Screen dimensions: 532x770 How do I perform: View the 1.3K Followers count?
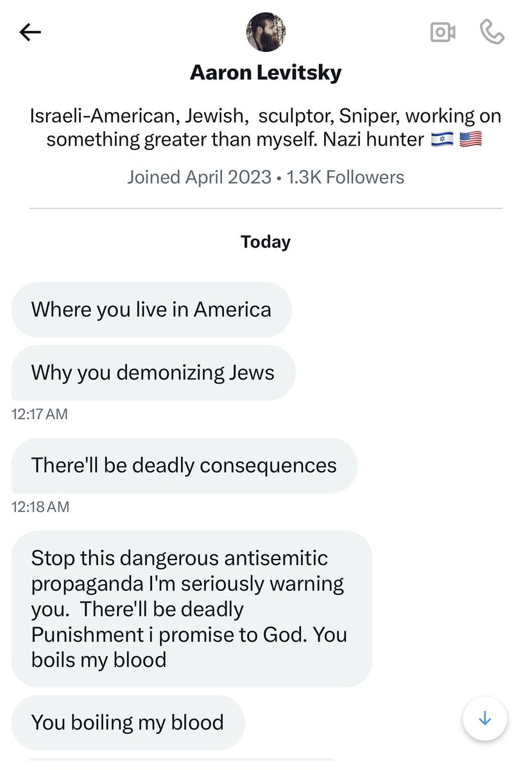coord(345,177)
